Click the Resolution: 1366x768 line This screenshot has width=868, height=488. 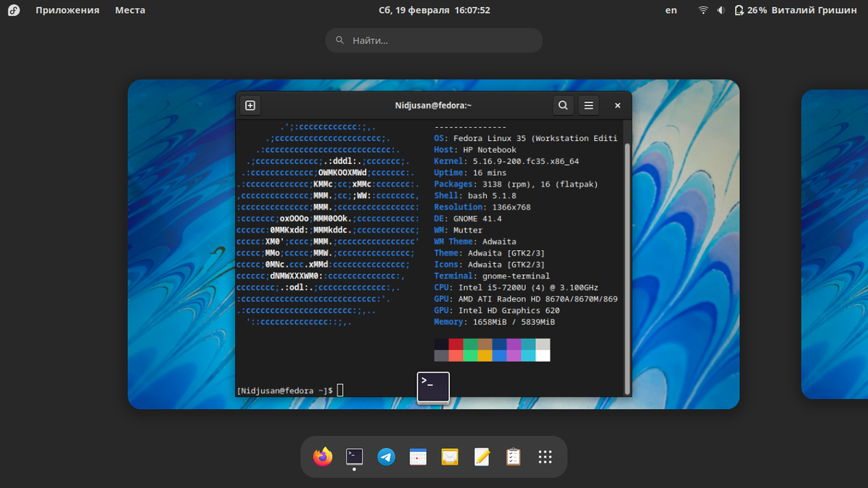482,207
